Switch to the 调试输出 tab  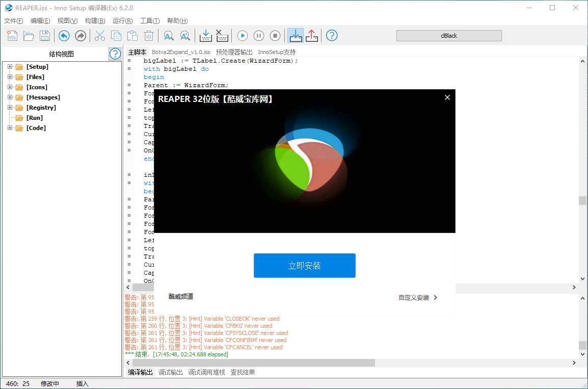(170, 372)
